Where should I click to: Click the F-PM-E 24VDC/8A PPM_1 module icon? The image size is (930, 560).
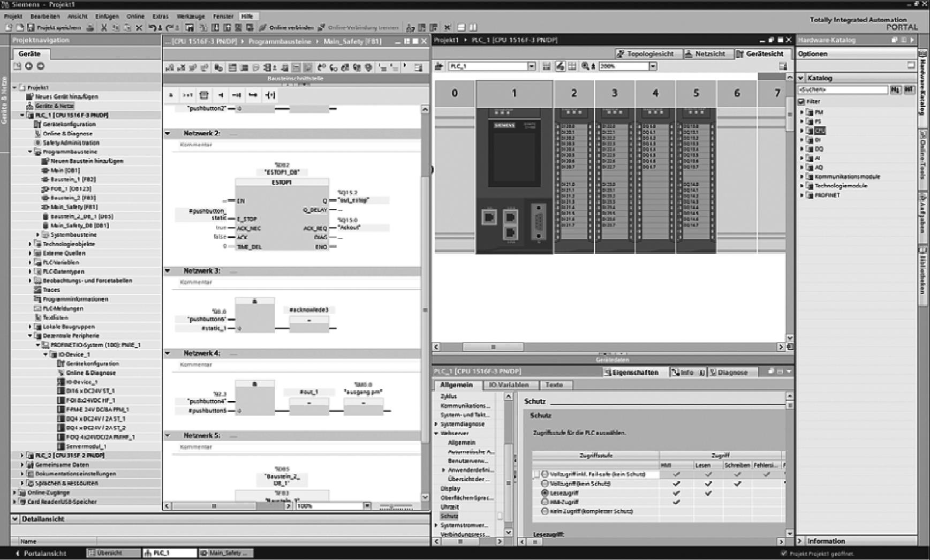coord(61,410)
